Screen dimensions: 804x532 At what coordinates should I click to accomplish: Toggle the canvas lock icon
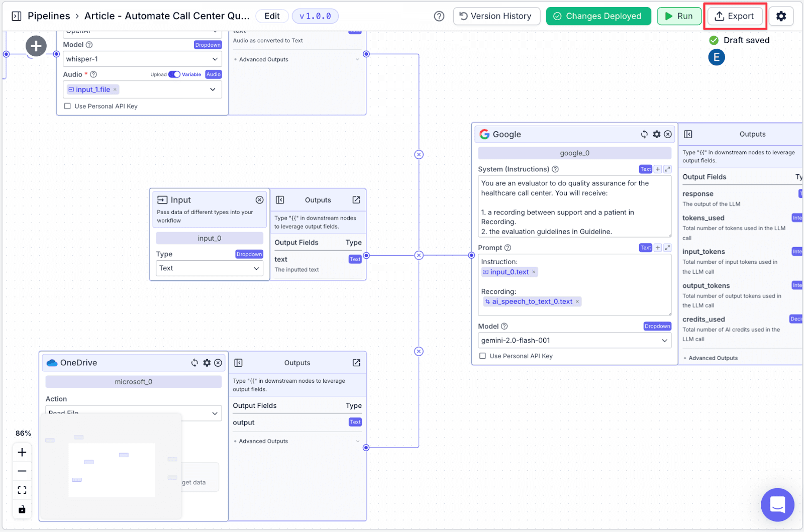pos(22,509)
